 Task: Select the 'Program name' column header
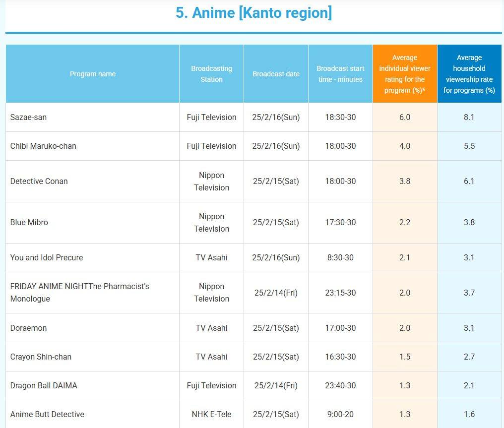coord(93,74)
